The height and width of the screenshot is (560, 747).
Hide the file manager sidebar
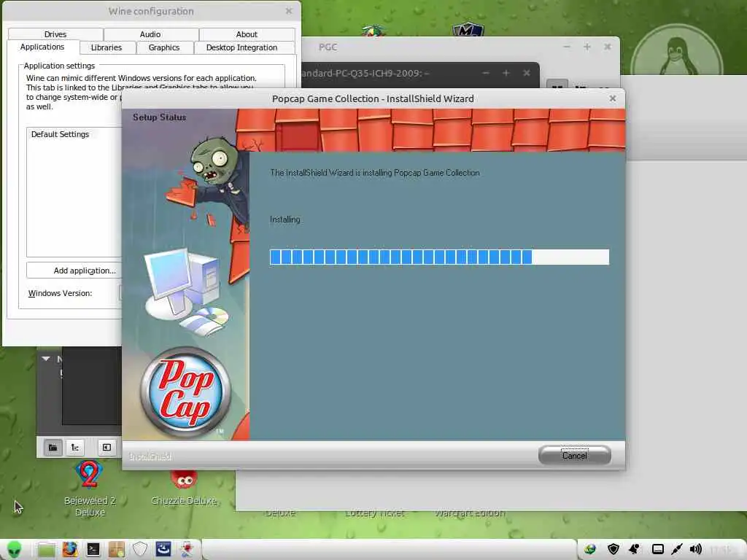tap(107, 447)
